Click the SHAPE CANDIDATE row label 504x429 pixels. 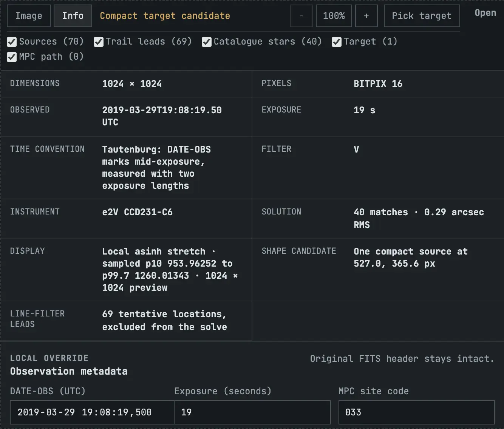(299, 251)
